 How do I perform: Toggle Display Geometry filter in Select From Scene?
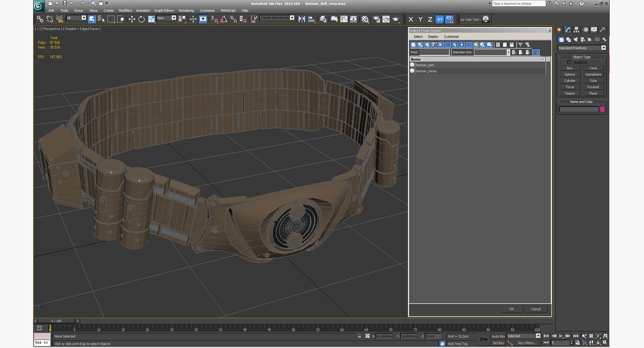point(413,45)
